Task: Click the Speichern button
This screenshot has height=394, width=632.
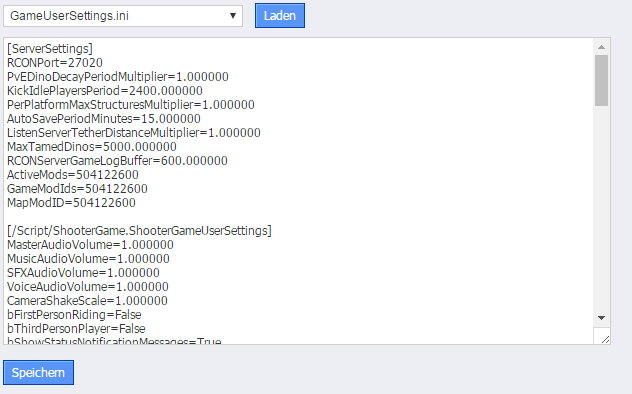Action: (38, 373)
